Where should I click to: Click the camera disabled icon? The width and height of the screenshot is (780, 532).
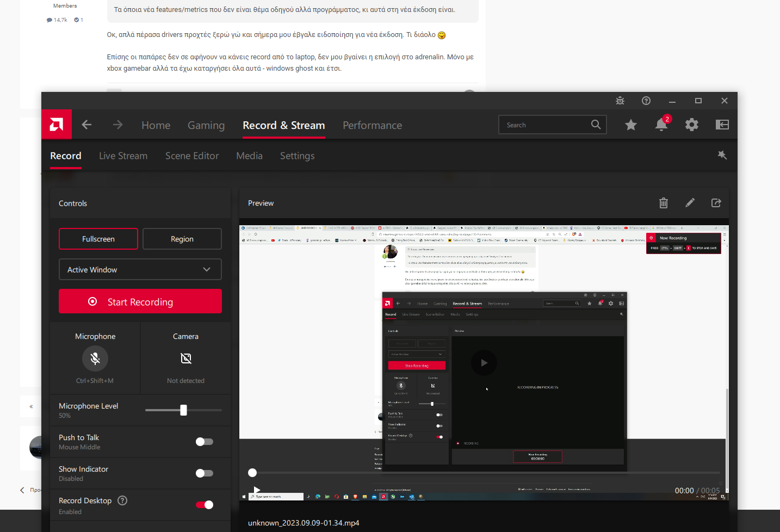click(186, 358)
